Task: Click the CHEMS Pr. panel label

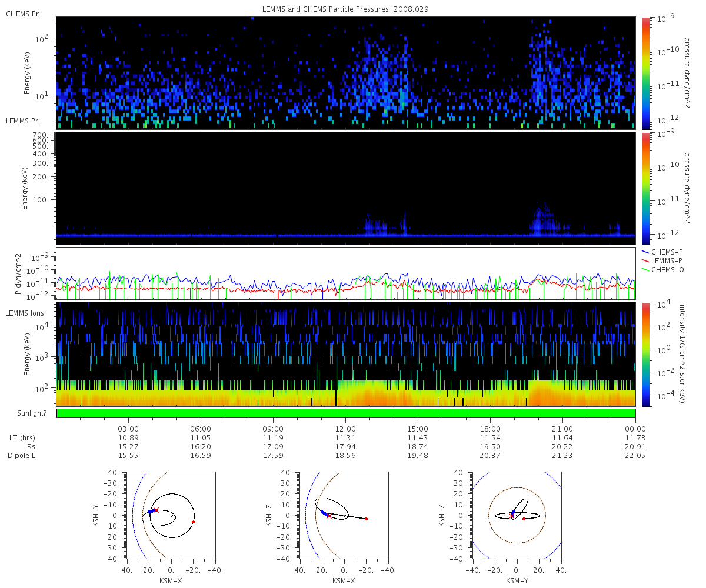Action: (23, 14)
